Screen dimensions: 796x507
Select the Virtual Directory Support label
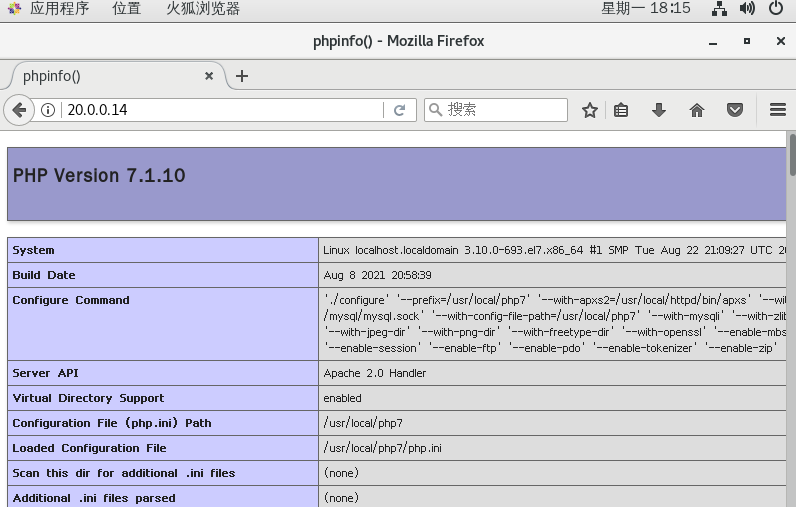[88, 398]
